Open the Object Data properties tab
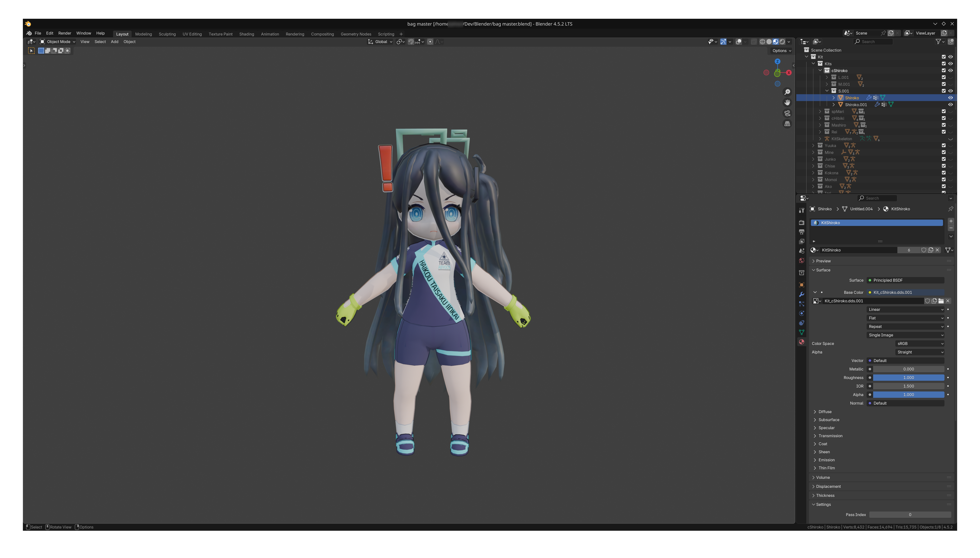980x558 pixels. click(x=801, y=332)
